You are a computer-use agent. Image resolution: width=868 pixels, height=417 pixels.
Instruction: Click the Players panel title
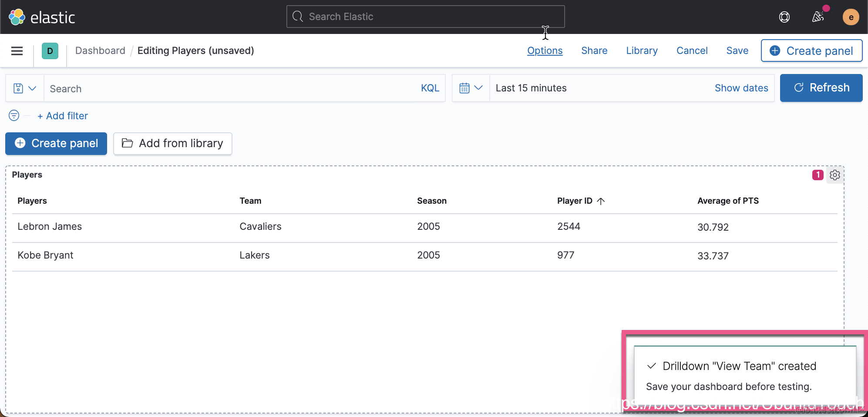pyautogui.click(x=27, y=175)
